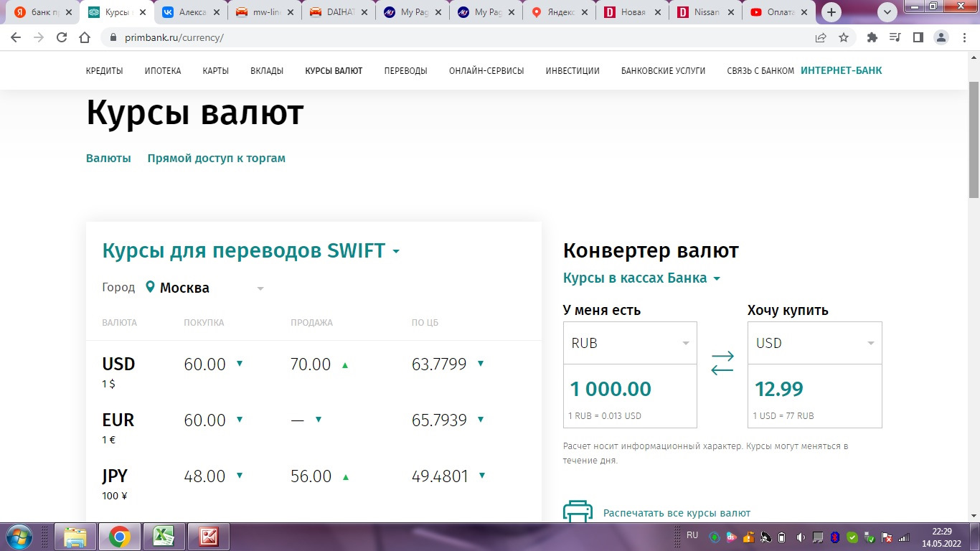Image resolution: width=980 pixels, height=551 pixels.
Task: Reload the primbank currency page
Action: (x=62, y=37)
